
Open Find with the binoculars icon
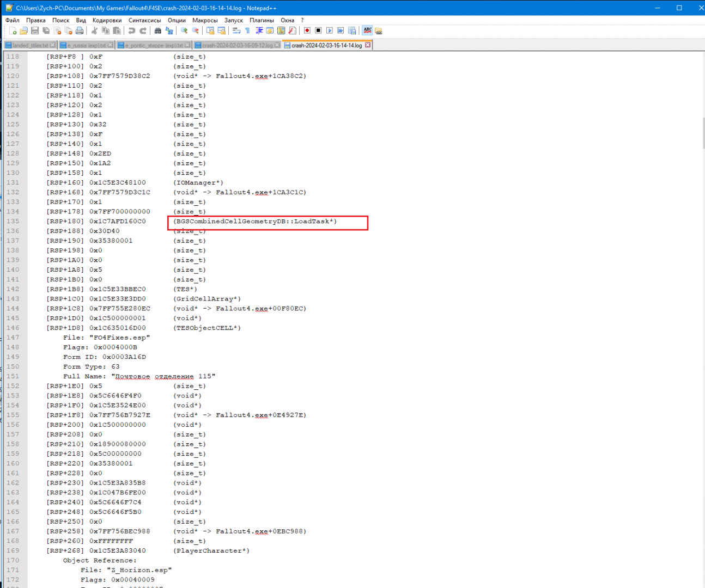(158, 31)
